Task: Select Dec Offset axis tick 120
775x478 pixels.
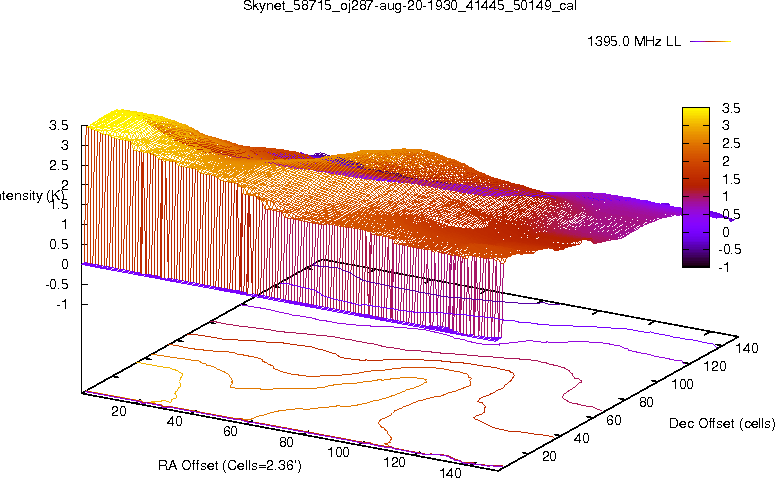Action: (x=715, y=366)
